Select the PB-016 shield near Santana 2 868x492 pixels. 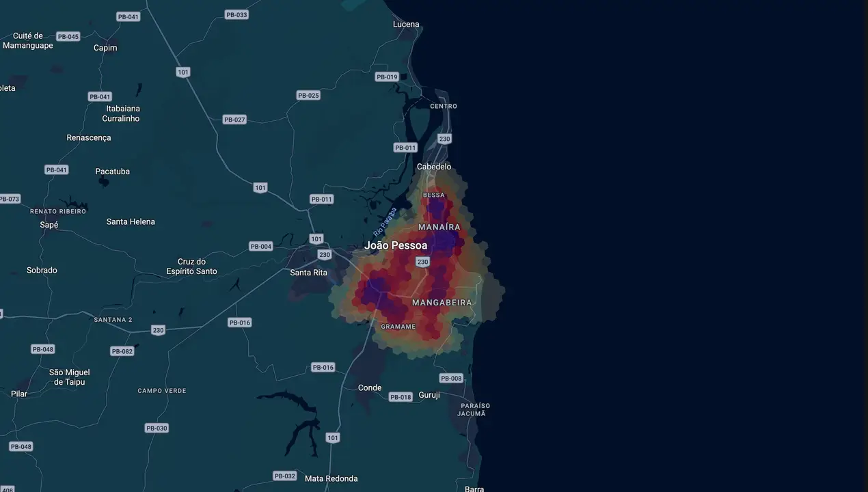click(x=240, y=323)
